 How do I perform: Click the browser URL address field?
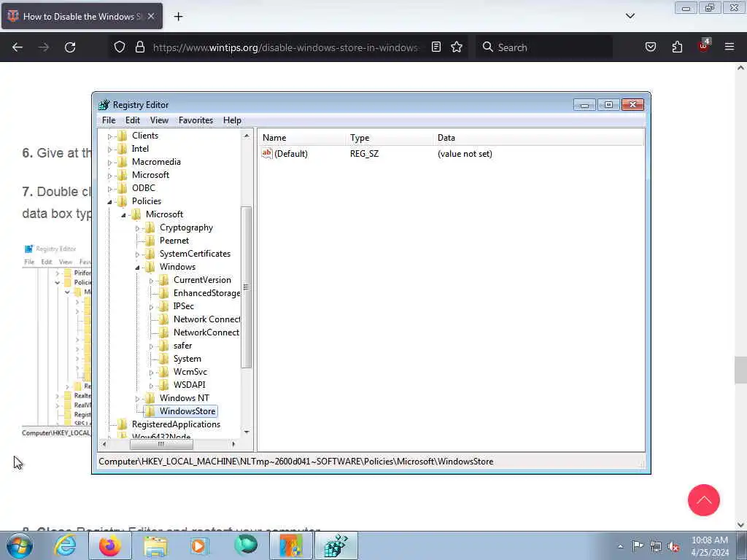286,47
